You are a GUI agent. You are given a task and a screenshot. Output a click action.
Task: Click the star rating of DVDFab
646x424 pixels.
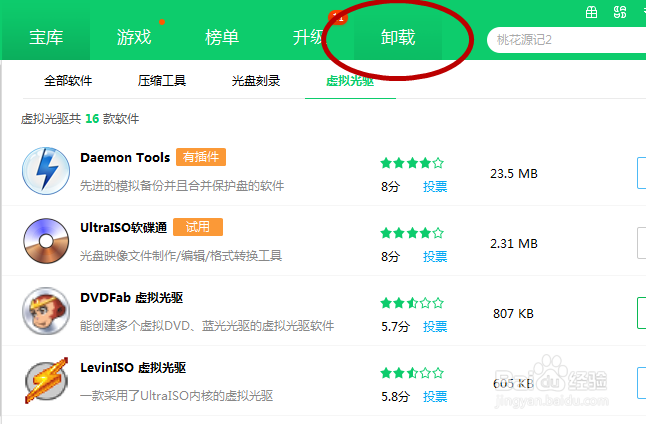(412, 303)
